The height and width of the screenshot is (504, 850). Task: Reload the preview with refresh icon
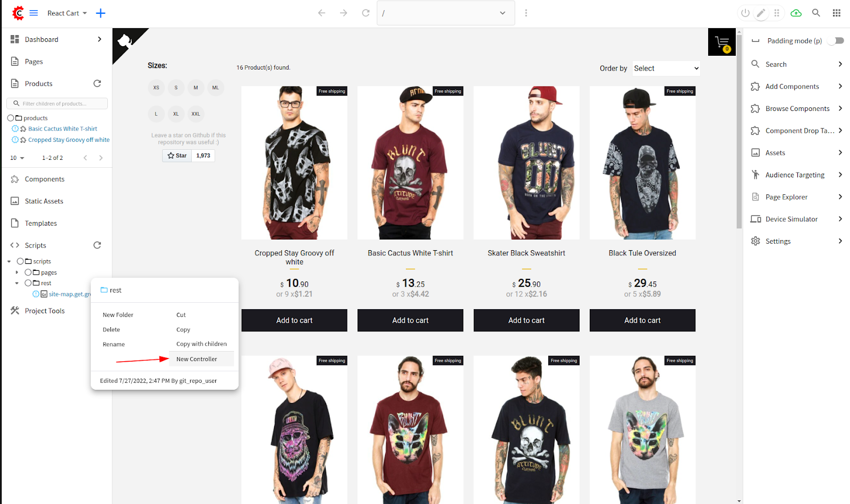(365, 13)
